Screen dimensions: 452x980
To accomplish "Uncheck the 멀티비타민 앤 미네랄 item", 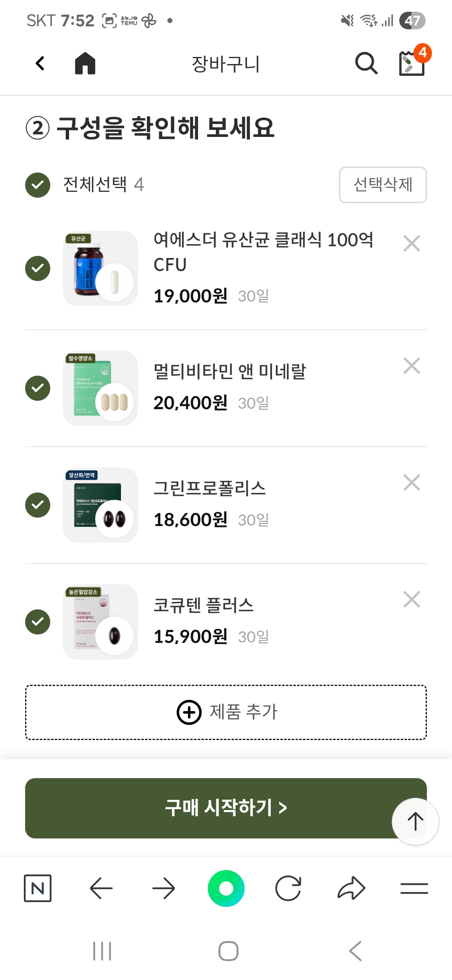I will (38, 388).
